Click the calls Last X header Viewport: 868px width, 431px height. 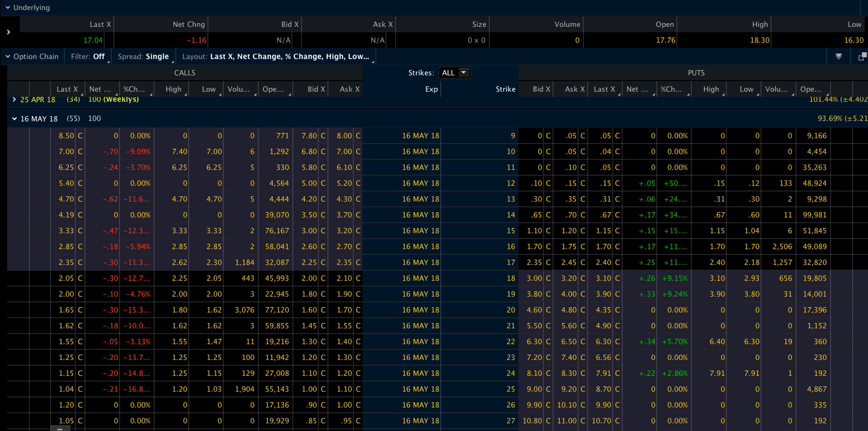pyautogui.click(x=67, y=89)
